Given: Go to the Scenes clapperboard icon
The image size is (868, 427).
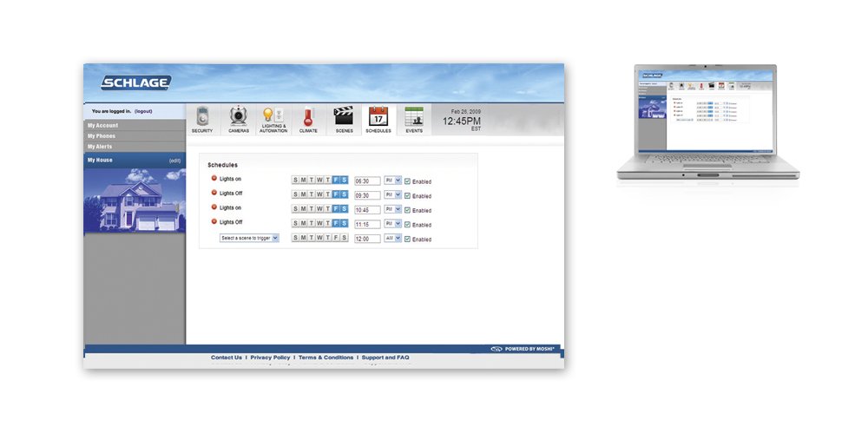Looking at the screenshot, I should [344, 117].
